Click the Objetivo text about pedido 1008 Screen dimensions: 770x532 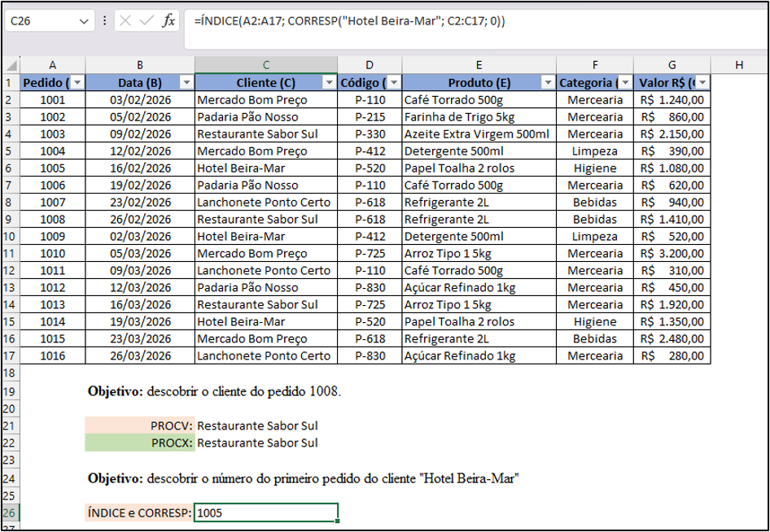coord(214,391)
